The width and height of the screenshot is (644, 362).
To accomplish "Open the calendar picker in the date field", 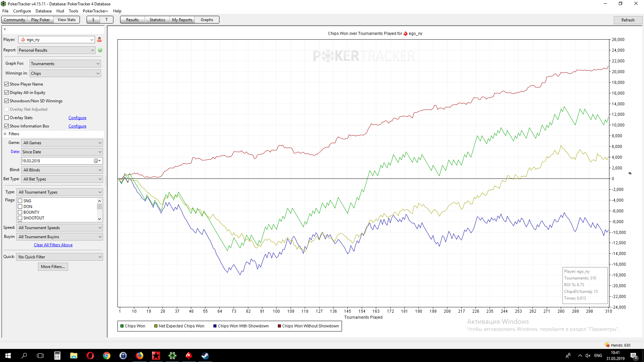I will coord(97,161).
